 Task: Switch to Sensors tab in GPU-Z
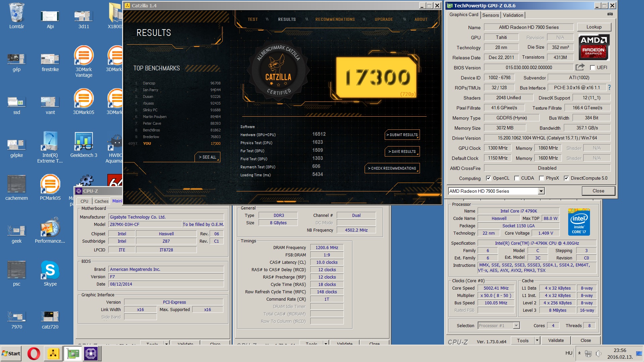pyautogui.click(x=490, y=15)
